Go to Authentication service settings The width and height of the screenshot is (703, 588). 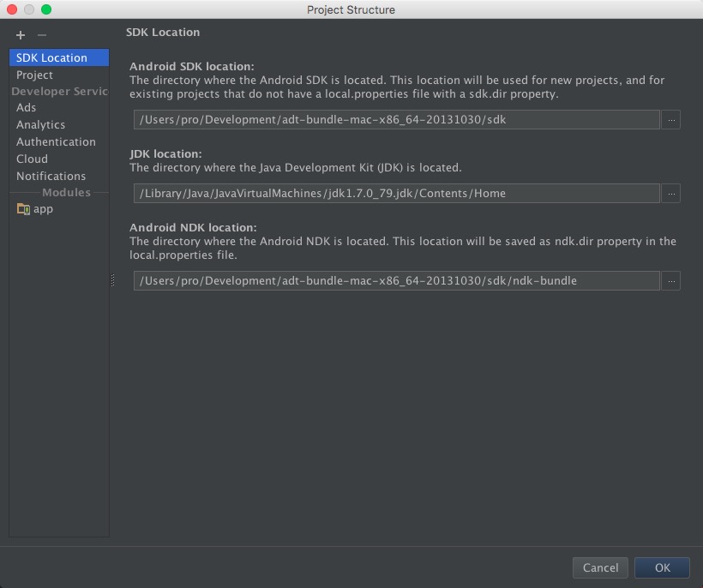(56, 142)
